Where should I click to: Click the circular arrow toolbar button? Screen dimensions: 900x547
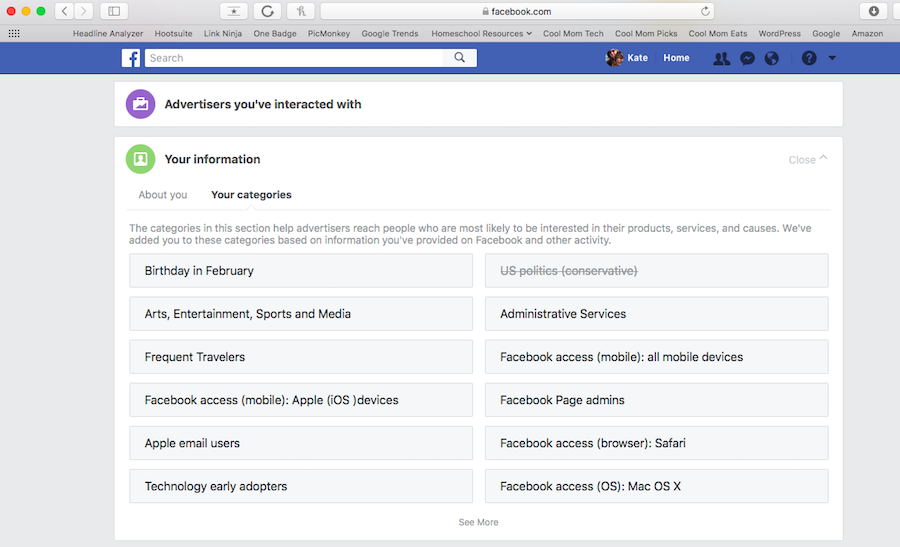pyautogui.click(x=267, y=11)
